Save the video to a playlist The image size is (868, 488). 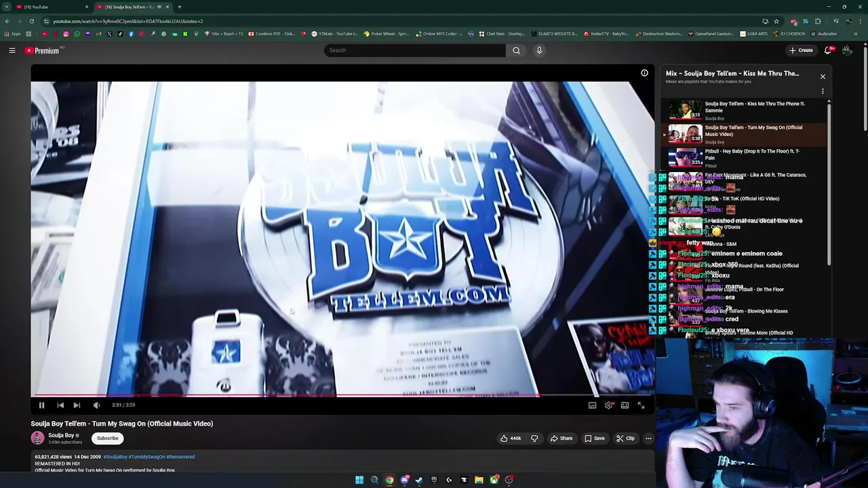[595, 439]
